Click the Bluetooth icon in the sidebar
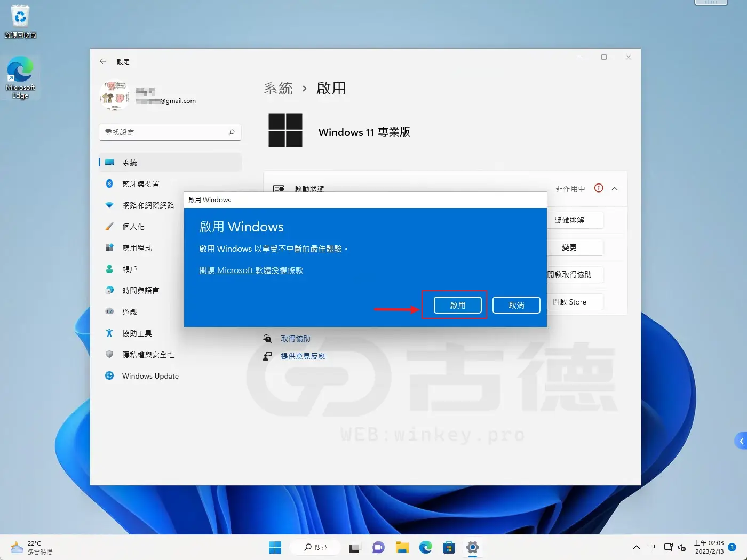 click(109, 183)
